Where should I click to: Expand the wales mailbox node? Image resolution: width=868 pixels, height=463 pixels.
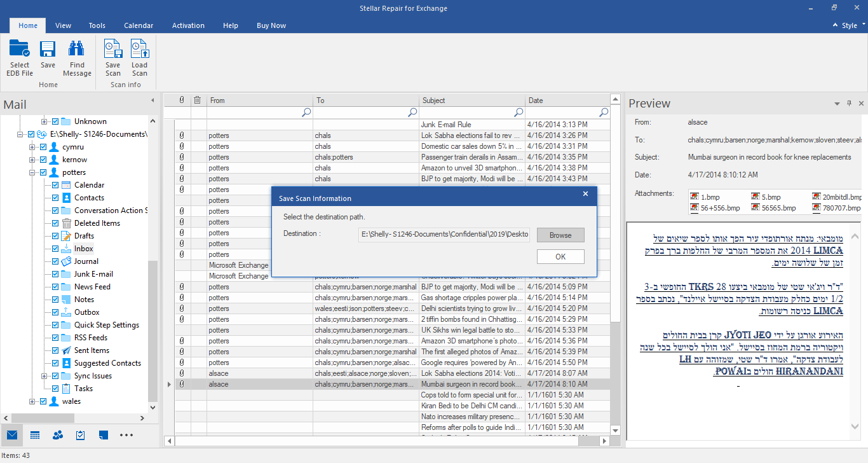click(32, 401)
